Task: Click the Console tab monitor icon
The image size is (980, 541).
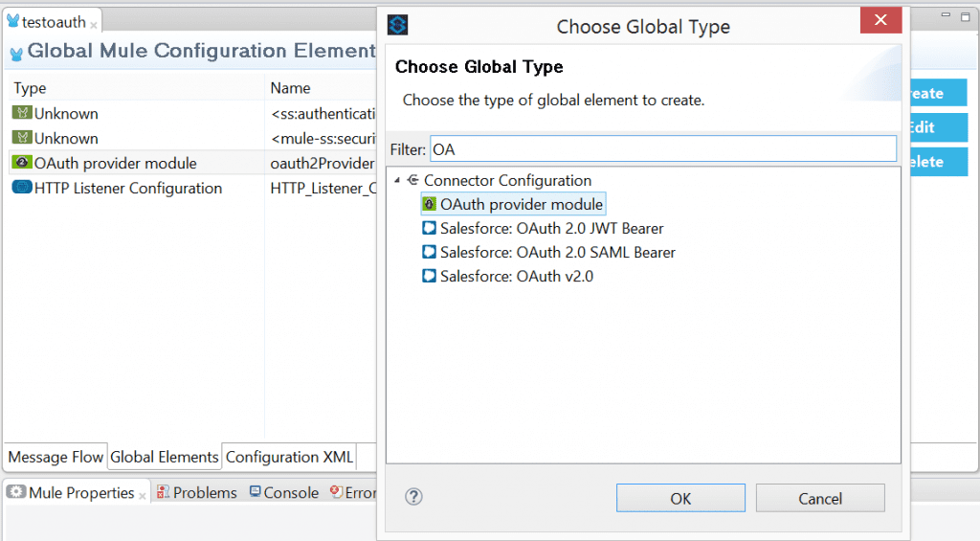Action: pyautogui.click(x=255, y=491)
